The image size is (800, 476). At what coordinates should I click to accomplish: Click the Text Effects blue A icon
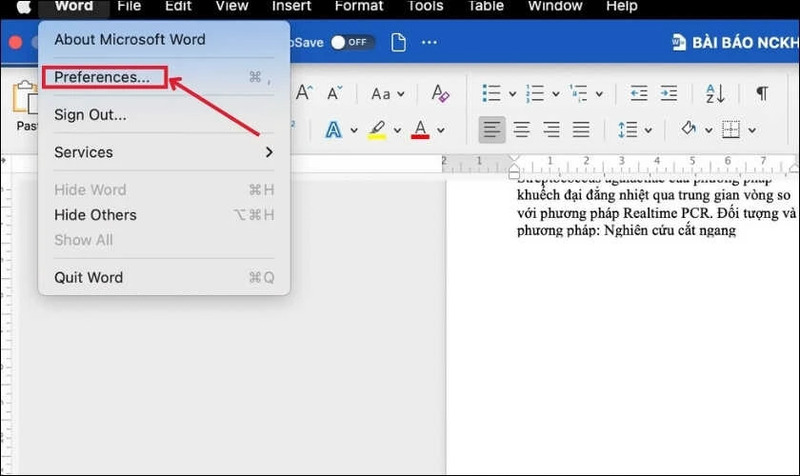pos(333,129)
